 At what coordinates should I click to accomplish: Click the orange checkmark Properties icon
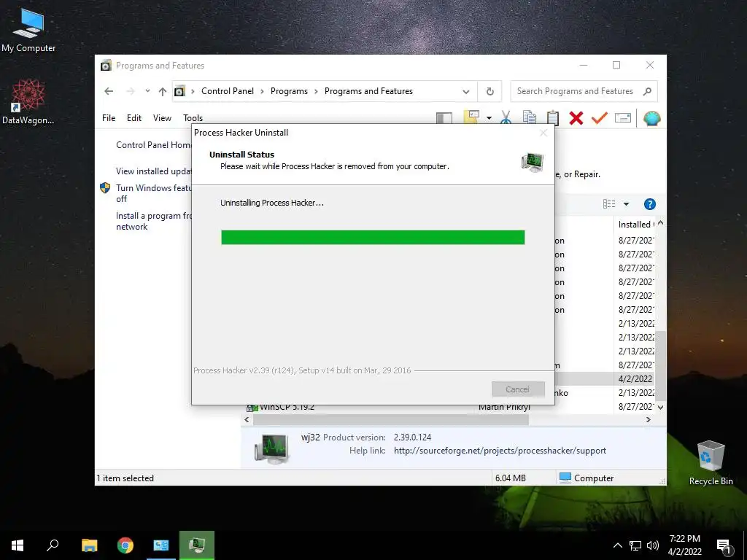600,117
